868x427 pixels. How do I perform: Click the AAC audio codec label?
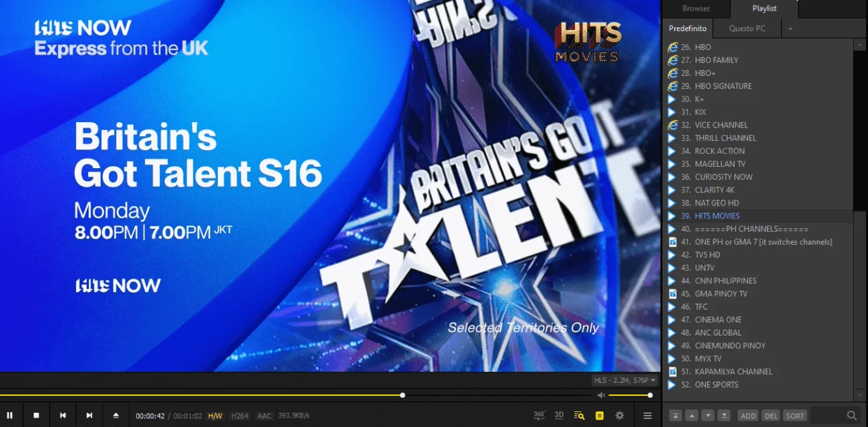coord(264,415)
